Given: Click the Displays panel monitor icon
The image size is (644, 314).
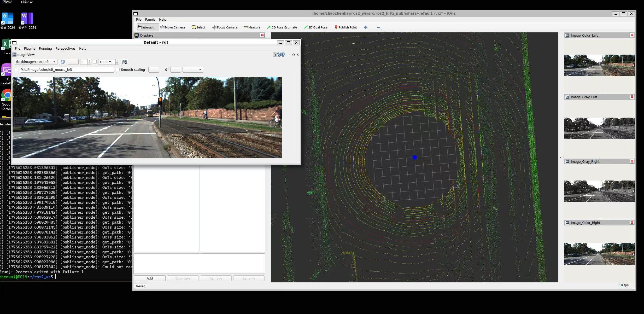Looking at the screenshot, I should tap(137, 35).
